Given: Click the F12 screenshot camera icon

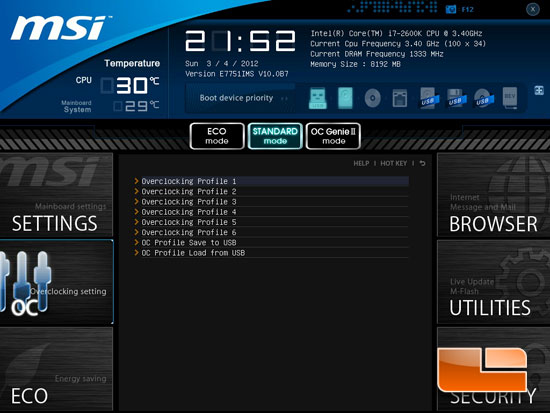Looking at the screenshot, I should pos(450,9).
